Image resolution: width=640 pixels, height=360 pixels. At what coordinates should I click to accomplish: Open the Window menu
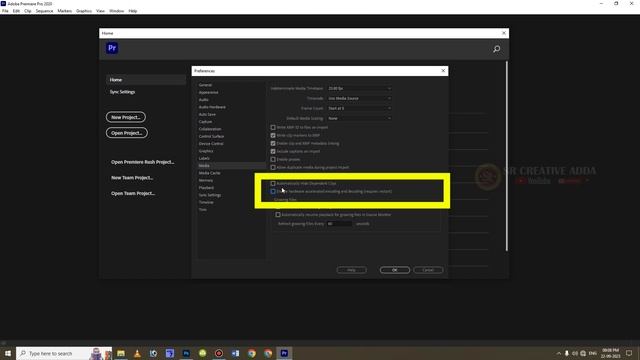116,11
